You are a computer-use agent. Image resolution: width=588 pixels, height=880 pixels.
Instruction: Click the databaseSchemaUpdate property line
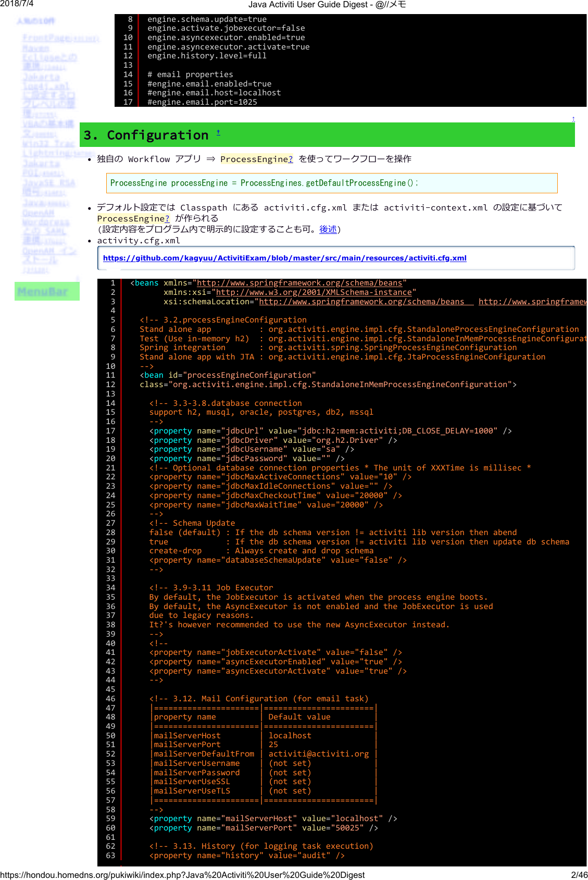pos(278,560)
